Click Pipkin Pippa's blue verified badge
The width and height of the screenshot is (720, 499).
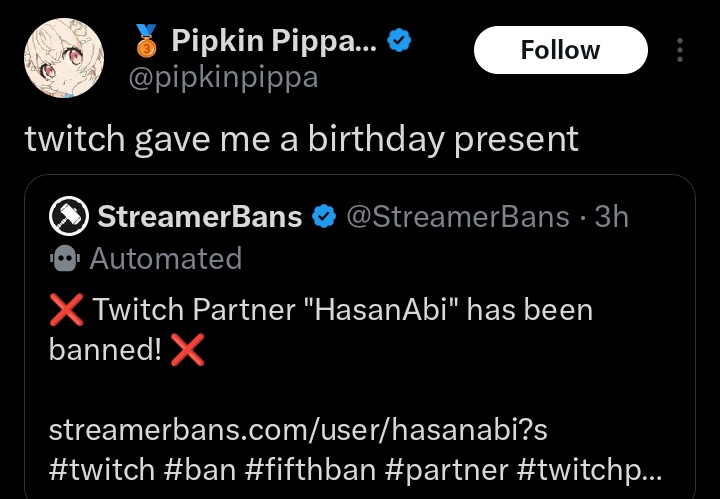(x=400, y=42)
